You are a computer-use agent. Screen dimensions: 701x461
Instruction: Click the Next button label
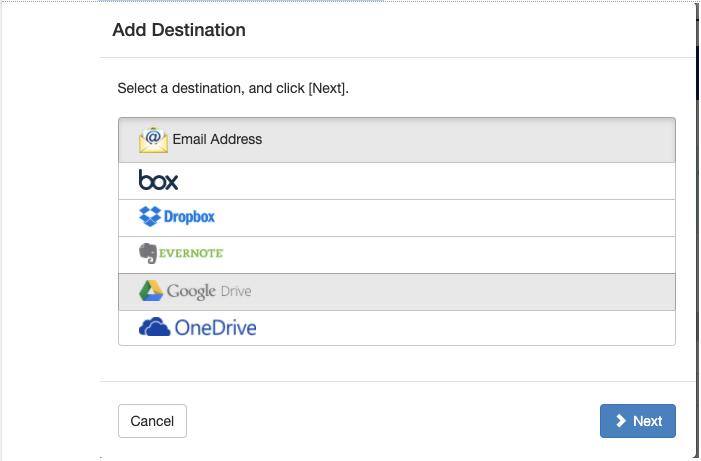pos(647,421)
